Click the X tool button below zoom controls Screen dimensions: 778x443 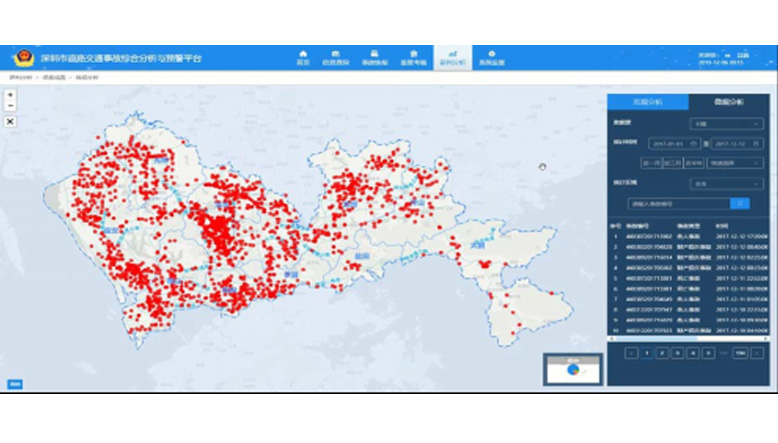click(x=10, y=121)
